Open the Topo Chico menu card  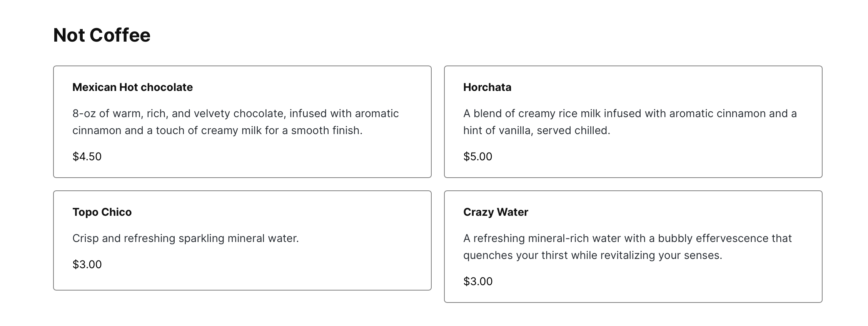pos(242,240)
